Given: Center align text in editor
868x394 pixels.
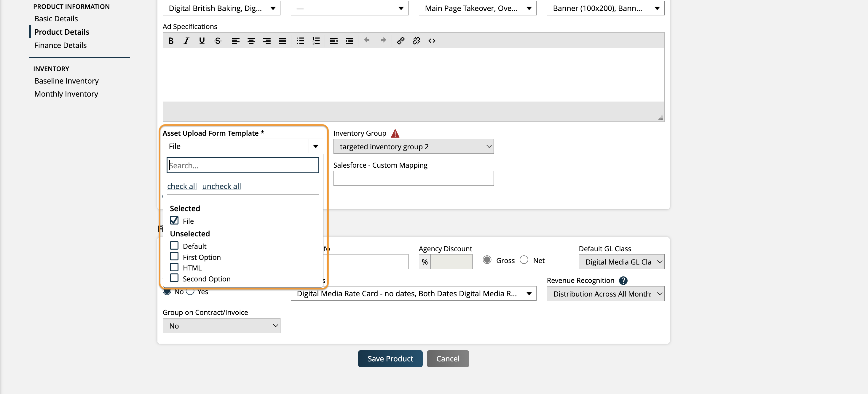Looking at the screenshot, I should tap(251, 41).
